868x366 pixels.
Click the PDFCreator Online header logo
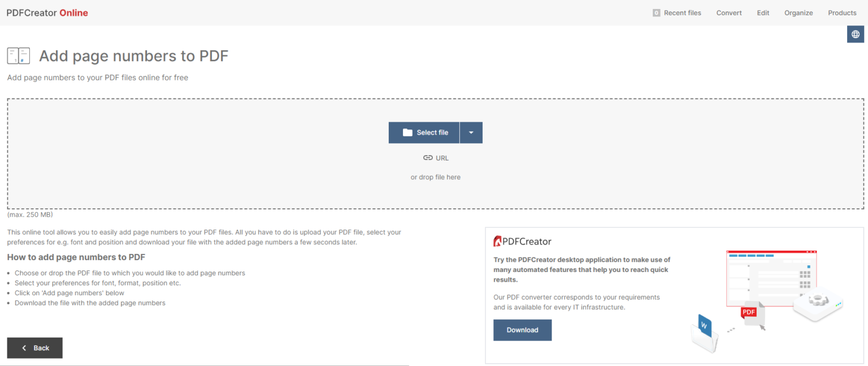pyautogui.click(x=47, y=12)
